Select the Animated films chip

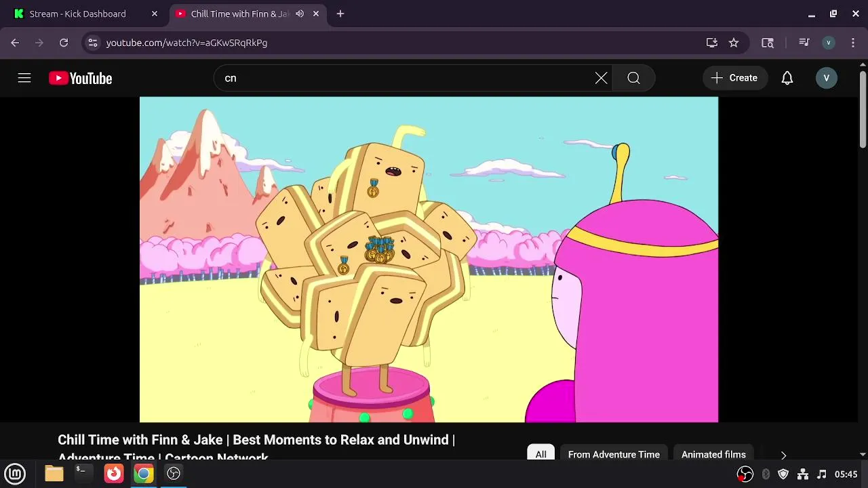[713, 454]
